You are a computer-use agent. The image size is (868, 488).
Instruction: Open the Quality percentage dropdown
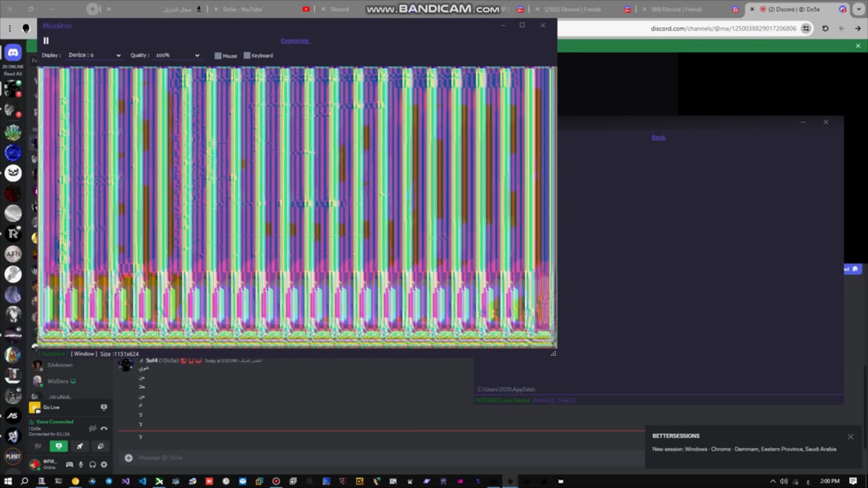point(178,55)
